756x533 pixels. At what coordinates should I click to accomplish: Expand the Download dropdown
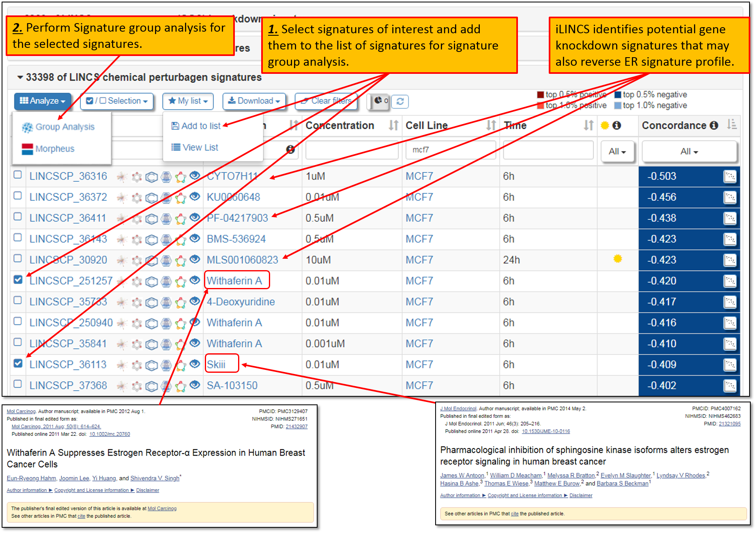(254, 101)
